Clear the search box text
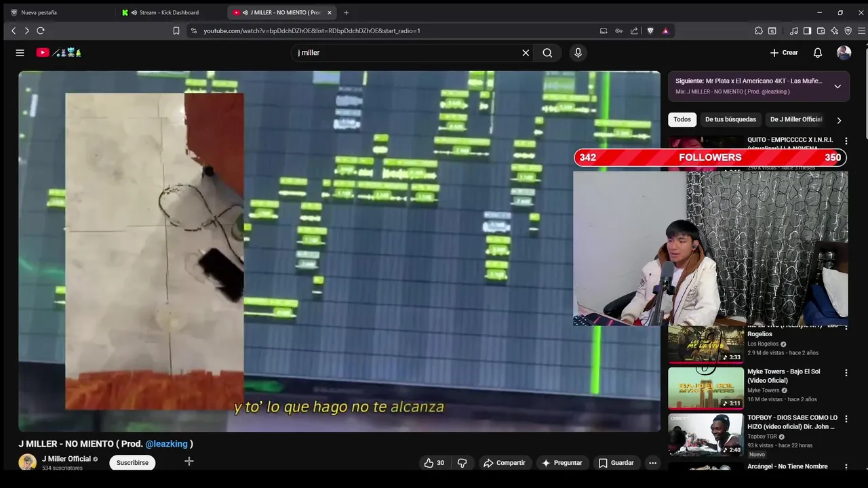The height and width of the screenshot is (488, 868). 526,53
